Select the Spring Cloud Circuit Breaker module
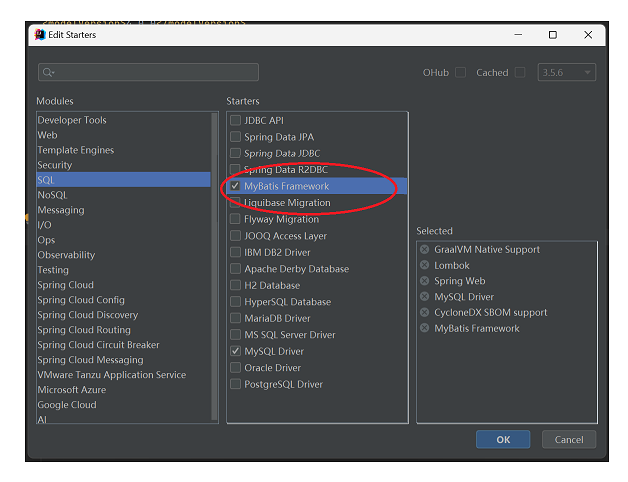628x482 pixels. point(123,345)
